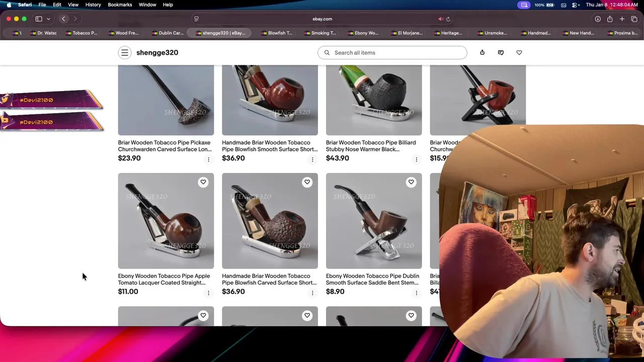Click the $43.90 price text

[x=338, y=158]
